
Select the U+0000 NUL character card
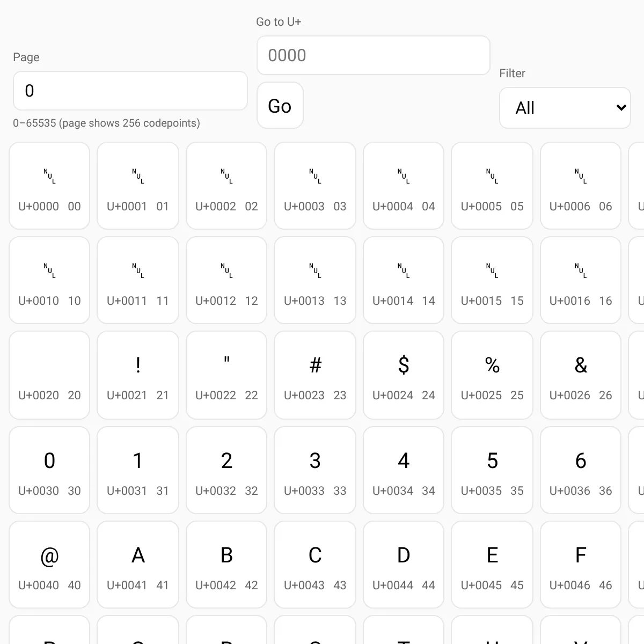49,186
